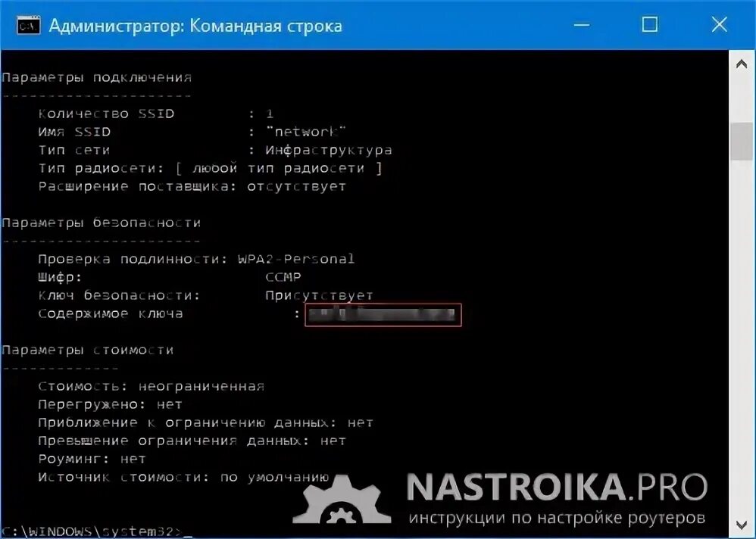Click the scrollbar down arrow
The height and width of the screenshot is (539, 756).
742,524
